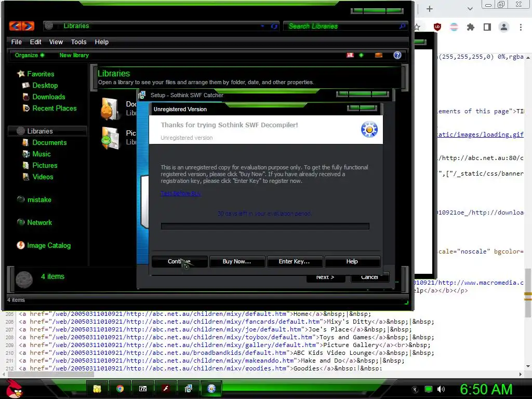Open the Help menu in Explorer

[x=101, y=42]
